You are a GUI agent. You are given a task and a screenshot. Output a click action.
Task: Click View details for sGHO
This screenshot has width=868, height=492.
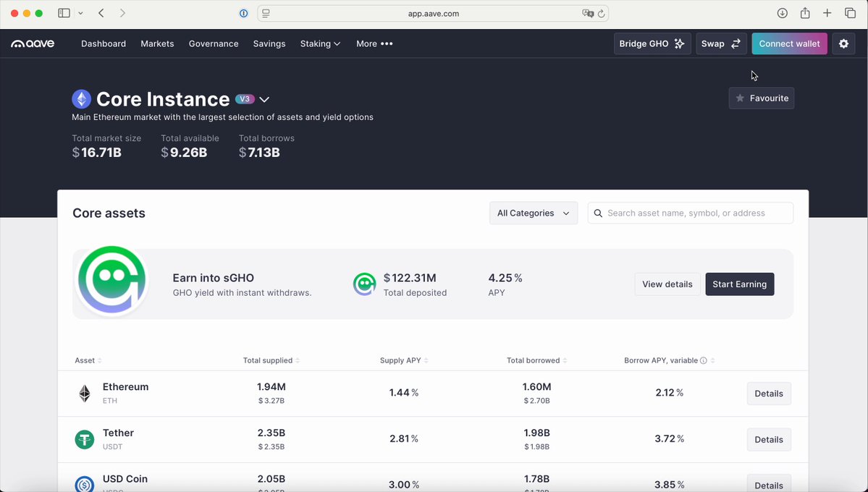(667, 284)
